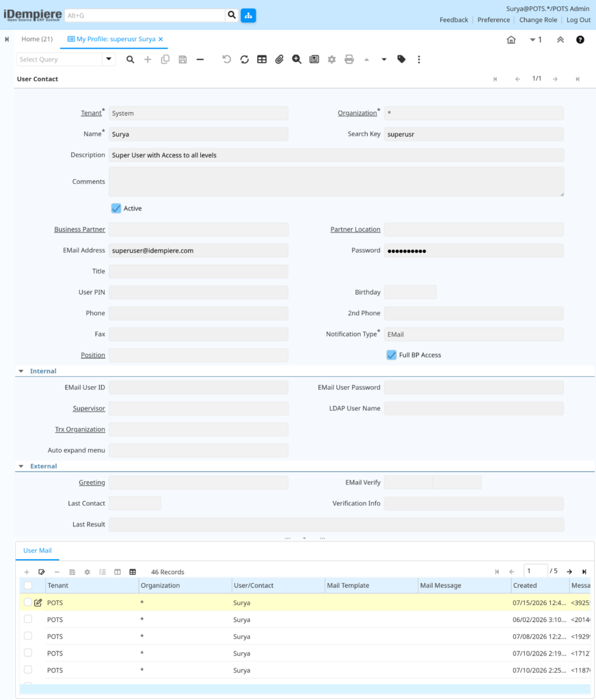Click the Zoom Across magnifier-plus icon
This screenshot has height=700, width=596.
point(297,59)
